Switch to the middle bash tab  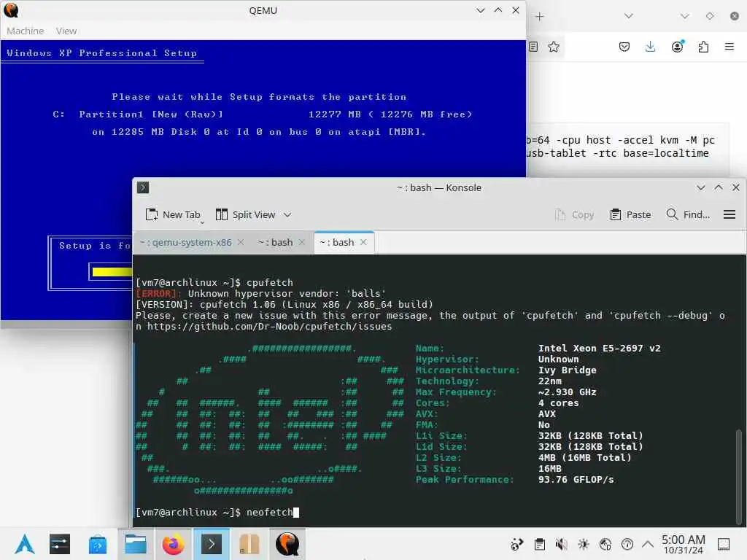275,242
